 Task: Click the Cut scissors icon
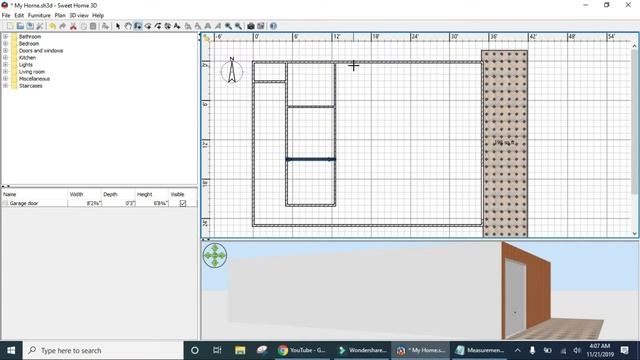pyautogui.click(x=73, y=26)
